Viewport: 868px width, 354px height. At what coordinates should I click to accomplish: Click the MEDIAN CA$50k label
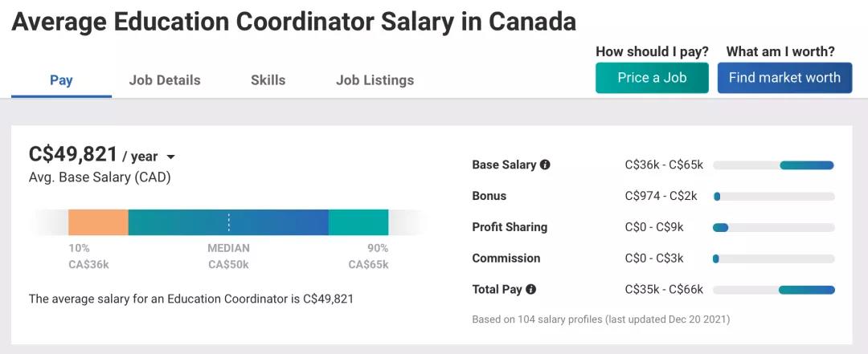[228, 256]
